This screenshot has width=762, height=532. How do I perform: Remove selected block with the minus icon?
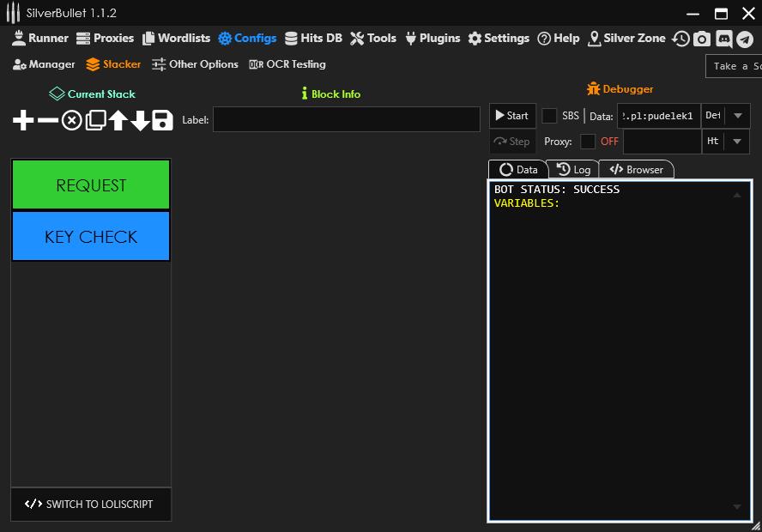click(48, 120)
